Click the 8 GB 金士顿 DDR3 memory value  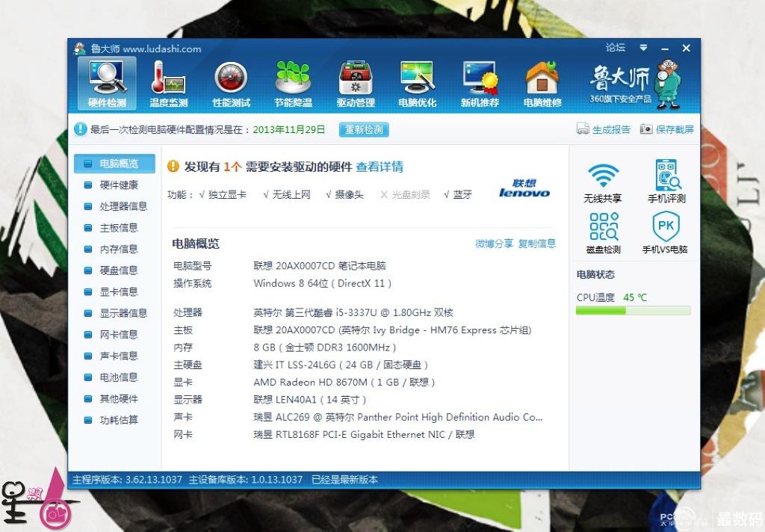point(324,347)
